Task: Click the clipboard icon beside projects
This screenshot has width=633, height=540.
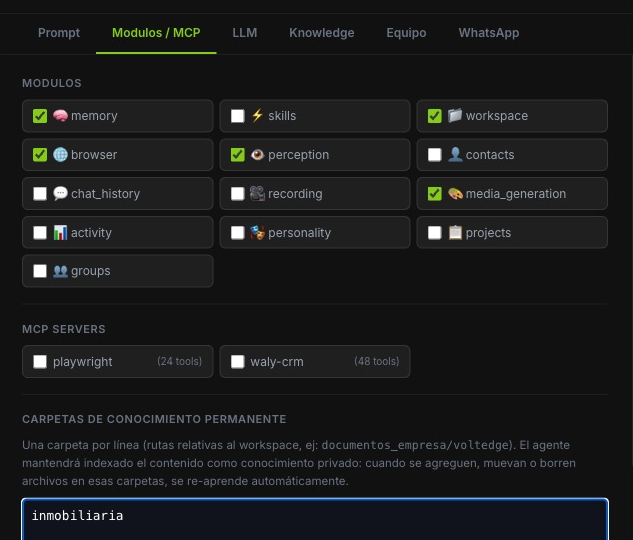Action: click(x=455, y=232)
